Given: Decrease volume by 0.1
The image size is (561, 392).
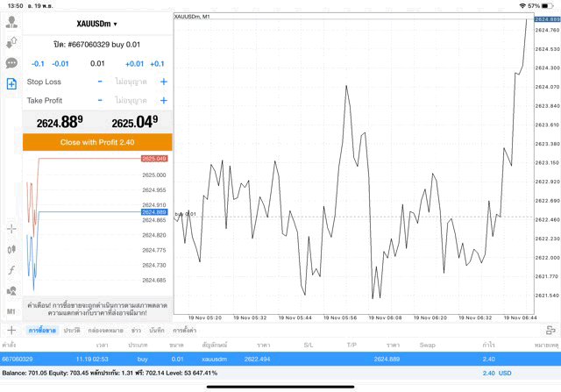Looking at the screenshot, I should (x=38, y=64).
